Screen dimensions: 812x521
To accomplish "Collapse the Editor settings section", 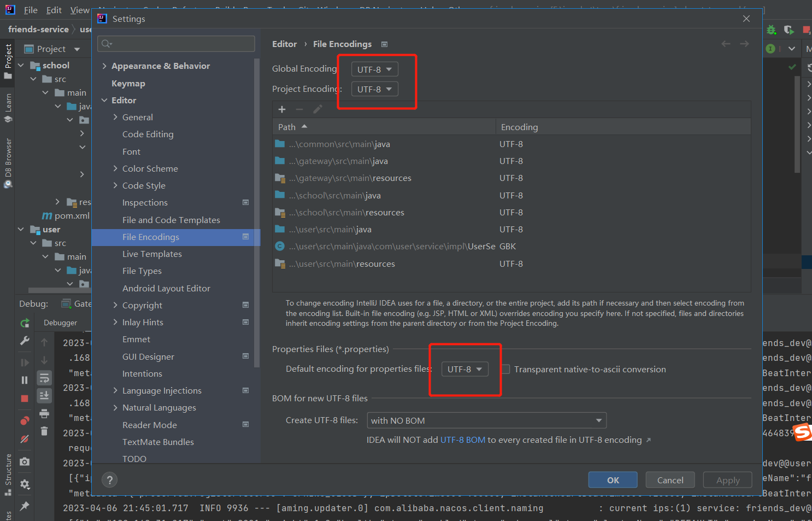I will tap(104, 100).
